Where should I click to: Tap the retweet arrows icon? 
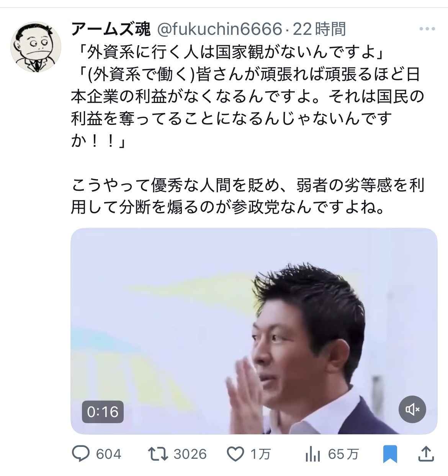(158, 454)
